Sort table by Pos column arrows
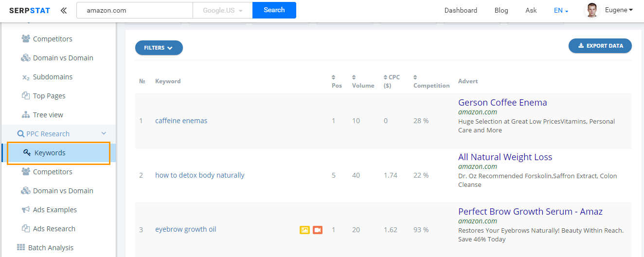This screenshot has width=644, height=257. click(x=334, y=77)
